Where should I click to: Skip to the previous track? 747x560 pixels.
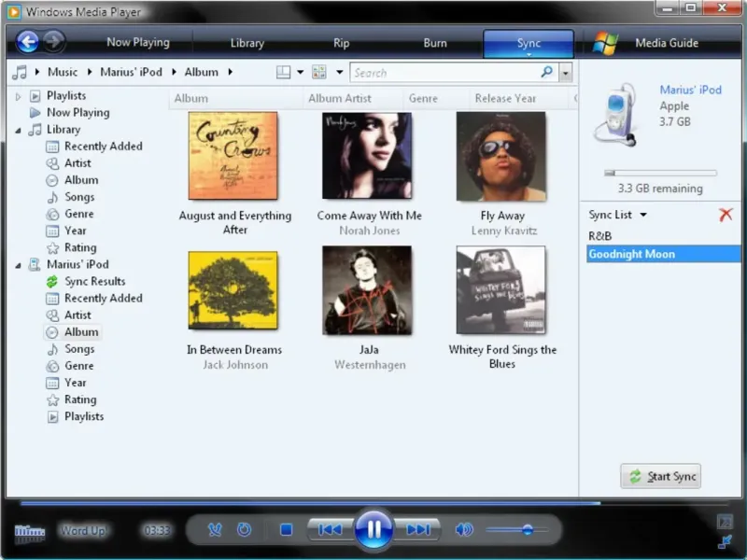[330, 529]
